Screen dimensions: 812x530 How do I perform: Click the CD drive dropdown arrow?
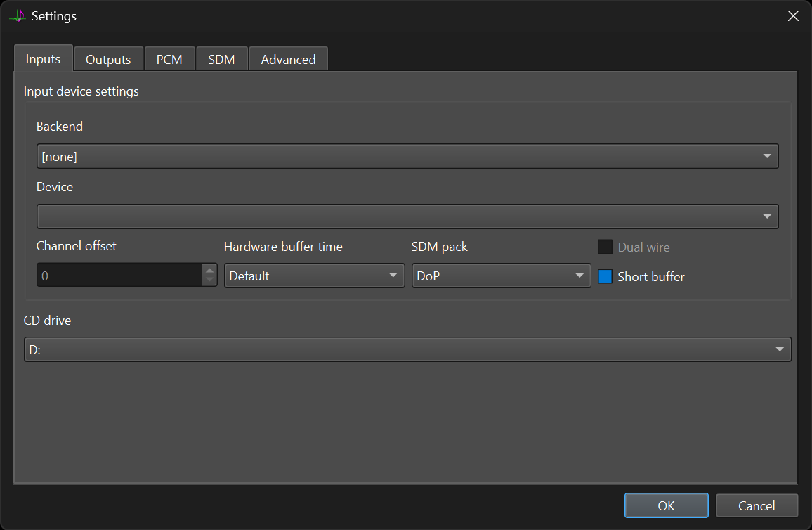point(780,350)
